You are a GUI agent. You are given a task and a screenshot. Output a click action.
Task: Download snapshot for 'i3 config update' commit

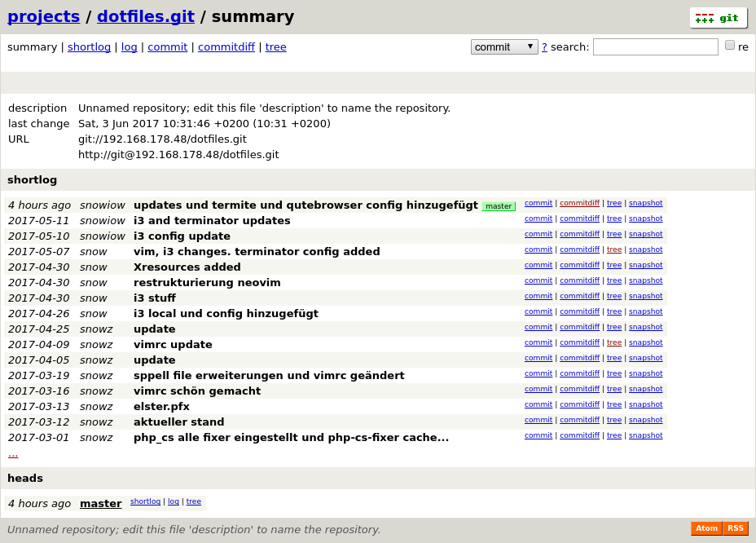tap(645, 234)
